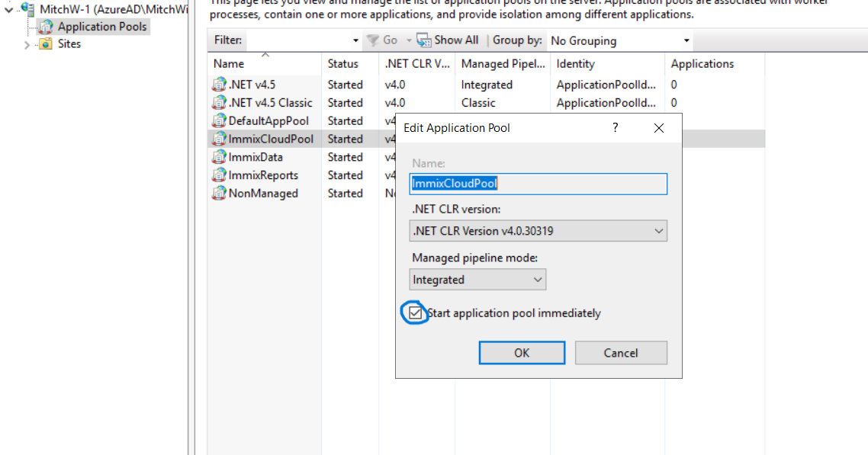Screen dimensions: 868x455
Task: Select the DefaultAppPool name
Action: click(268, 121)
